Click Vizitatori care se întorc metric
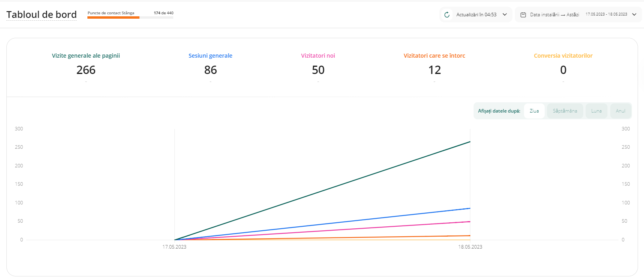This screenshot has width=644, height=280. tap(434, 56)
